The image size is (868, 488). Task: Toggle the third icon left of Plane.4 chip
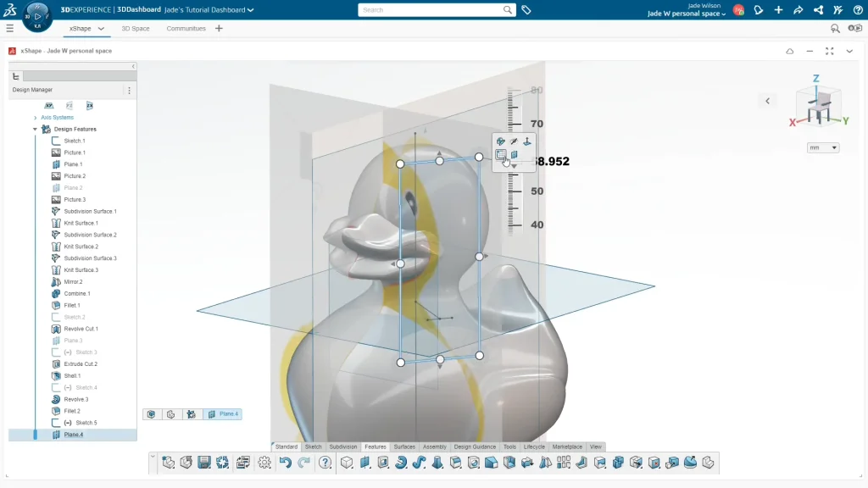[x=191, y=414]
